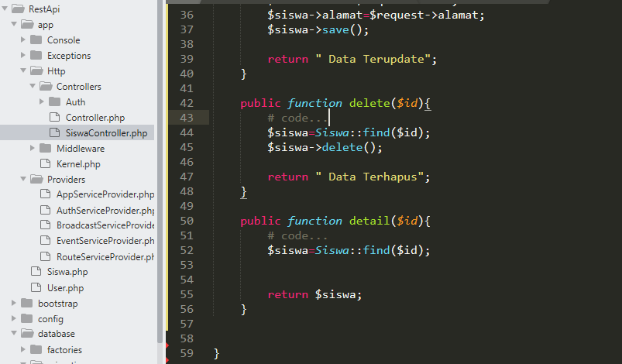Click the Exceptions folder icon
The height and width of the screenshot is (364, 622).
(x=36, y=56)
